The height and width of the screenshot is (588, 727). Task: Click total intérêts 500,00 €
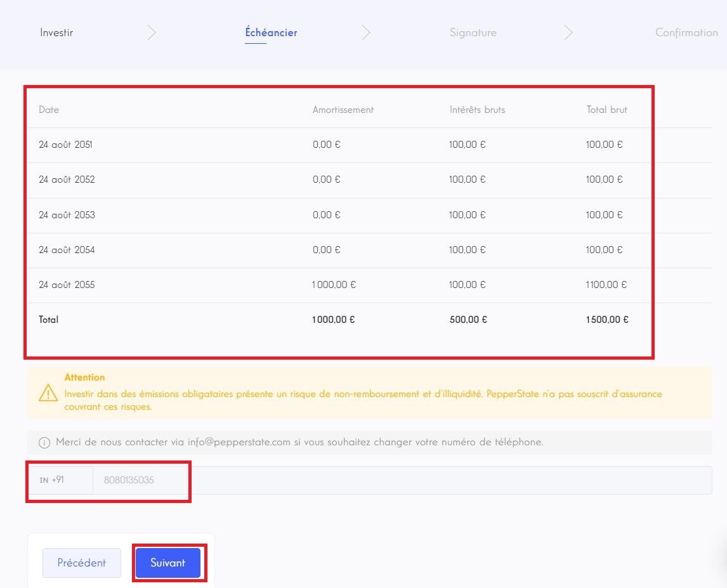(x=468, y=320)
